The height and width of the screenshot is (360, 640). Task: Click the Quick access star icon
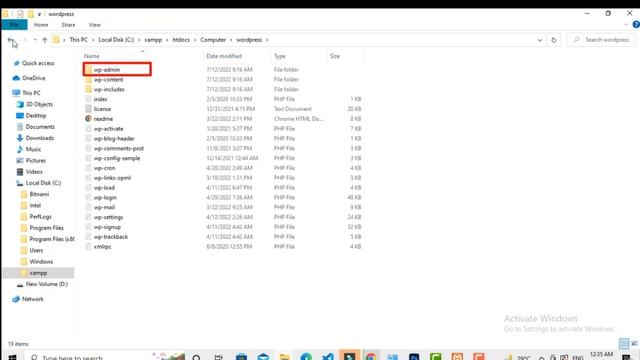(16, 63)
